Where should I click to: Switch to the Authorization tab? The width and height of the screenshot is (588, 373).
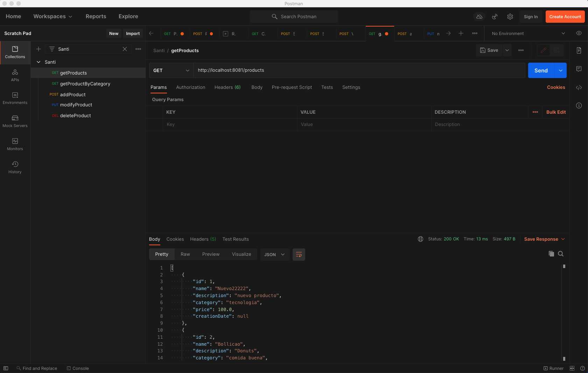click(x=190, y=87)
